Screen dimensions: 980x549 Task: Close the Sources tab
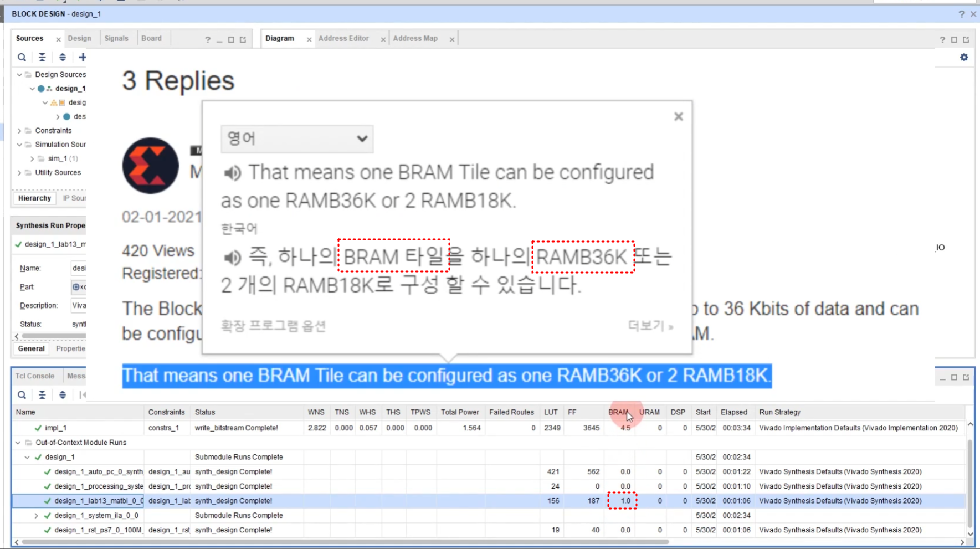pyautogui.click(x=58, y=39)
